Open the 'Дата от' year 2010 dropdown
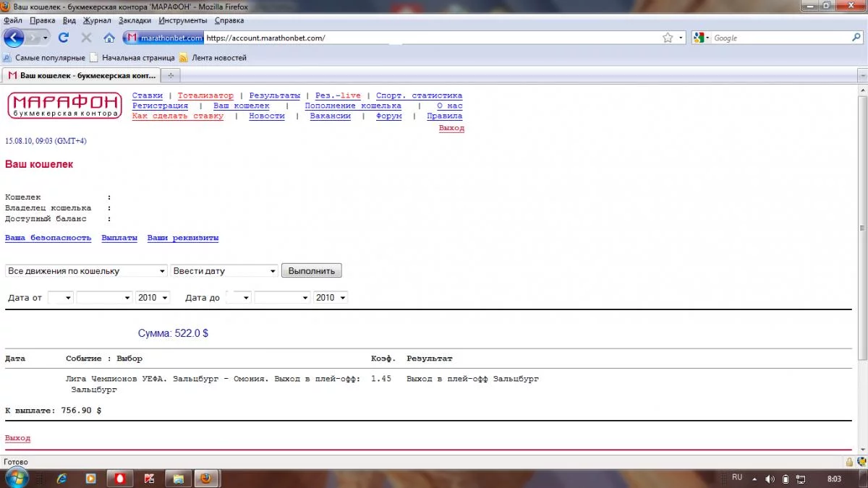 153,298
